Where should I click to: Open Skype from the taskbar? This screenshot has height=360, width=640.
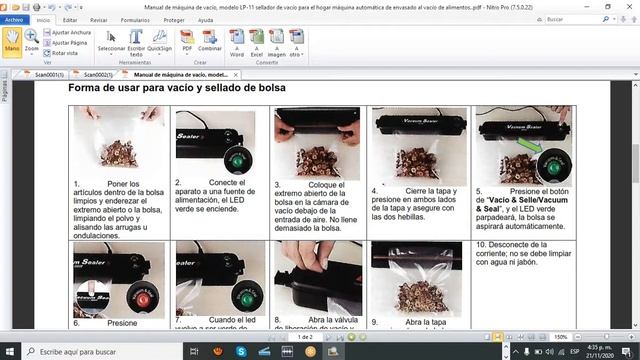click(241, 351)
